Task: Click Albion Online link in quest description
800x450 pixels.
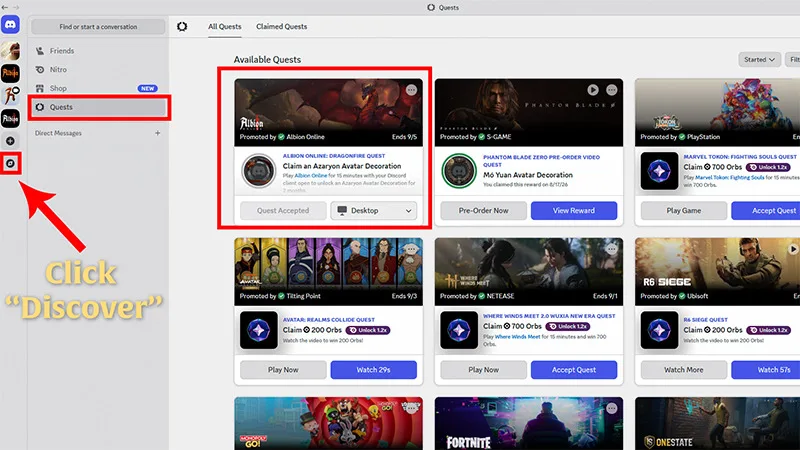Action: pyautogui.click(x=311, y=176)
